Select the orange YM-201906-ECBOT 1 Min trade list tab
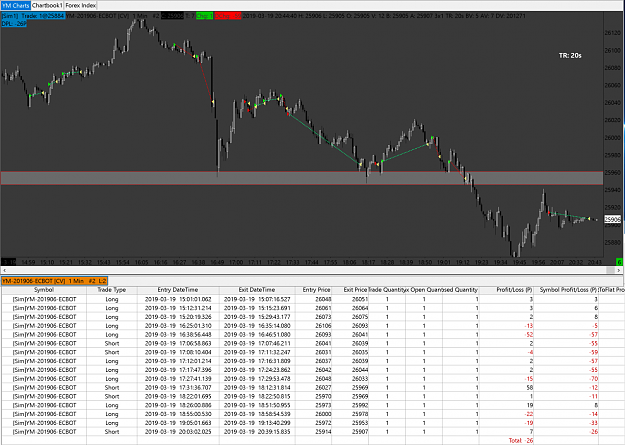Viewport: 625px width, 445px height. pyautogui.click(x=54, y=281)
